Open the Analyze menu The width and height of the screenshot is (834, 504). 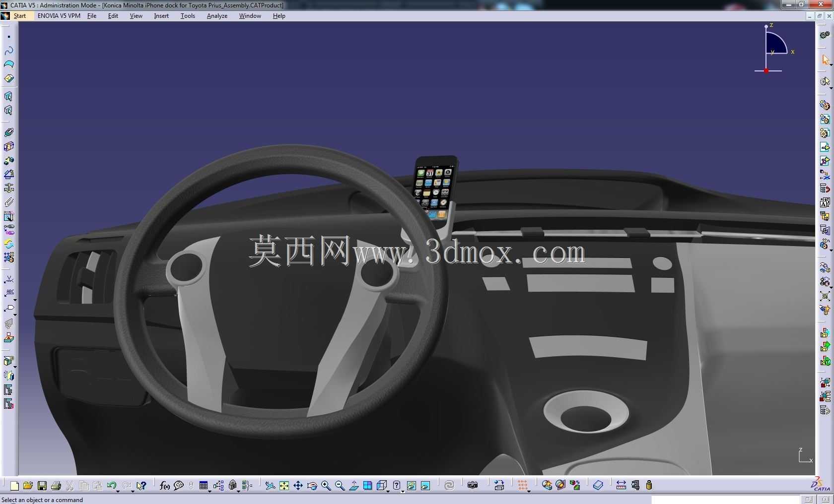pos(217,16)
